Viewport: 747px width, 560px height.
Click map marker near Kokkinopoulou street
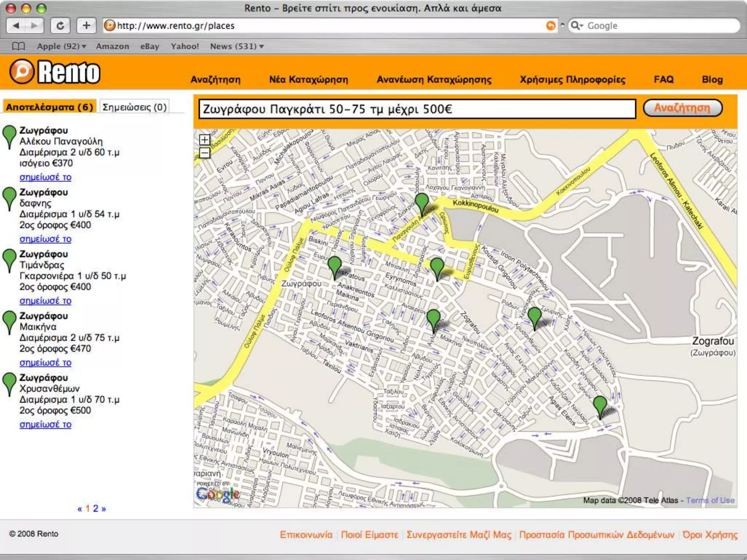point(422,204)
